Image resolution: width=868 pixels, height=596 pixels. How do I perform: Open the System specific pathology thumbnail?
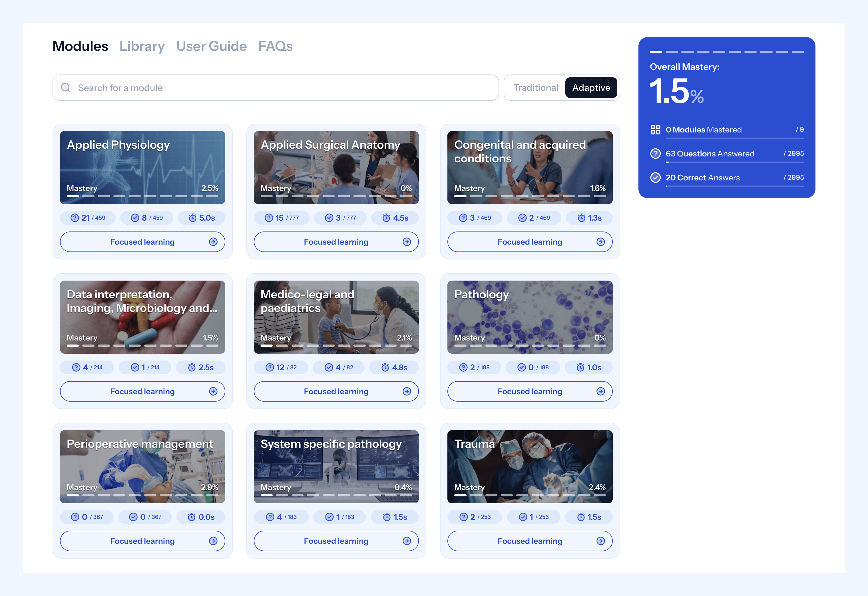pyautogui.click(x=336, y=466)
